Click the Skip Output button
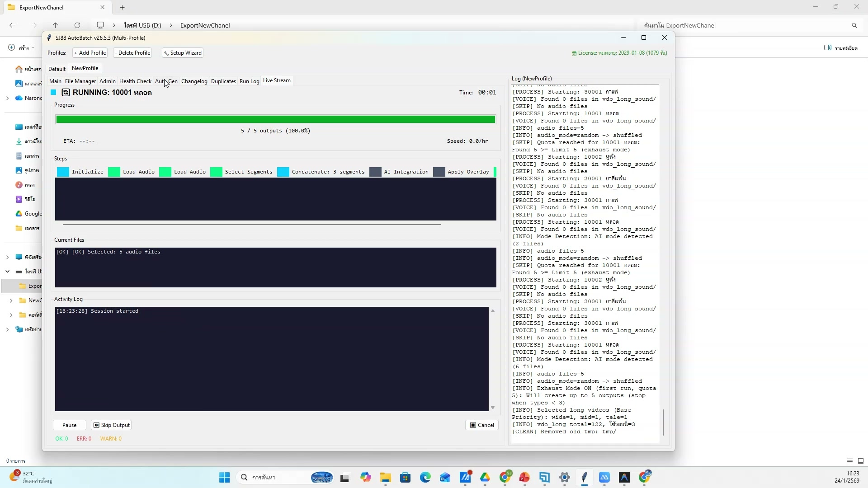Viewport: 868px width, 488px height. [x=111, y=425]
